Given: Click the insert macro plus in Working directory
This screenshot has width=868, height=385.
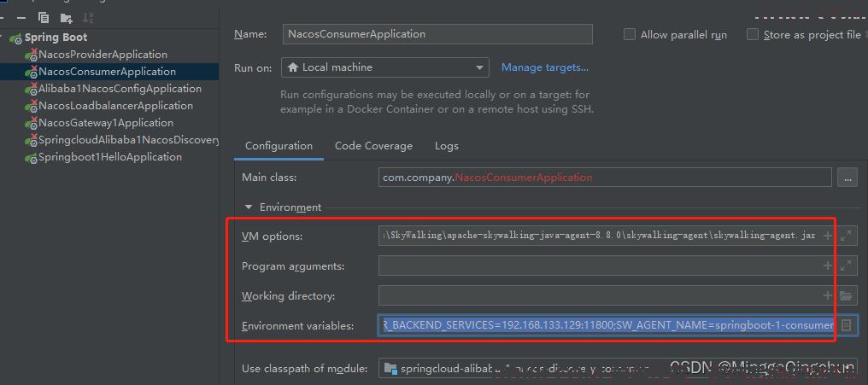Looking at the screenshot, I should 828,295.
